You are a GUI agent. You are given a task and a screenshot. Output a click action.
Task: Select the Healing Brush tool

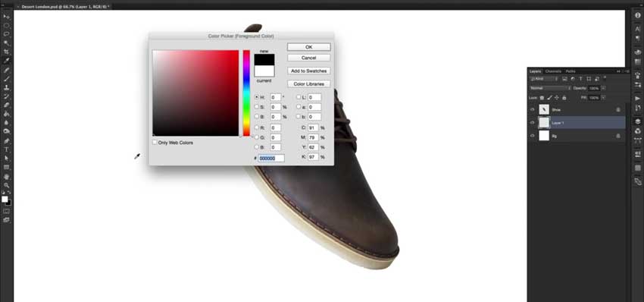7,70
